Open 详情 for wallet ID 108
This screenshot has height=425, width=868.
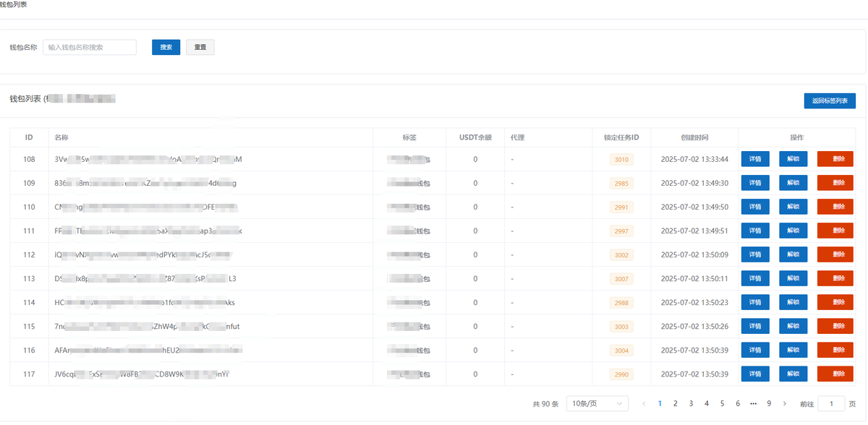click(755, 159)
